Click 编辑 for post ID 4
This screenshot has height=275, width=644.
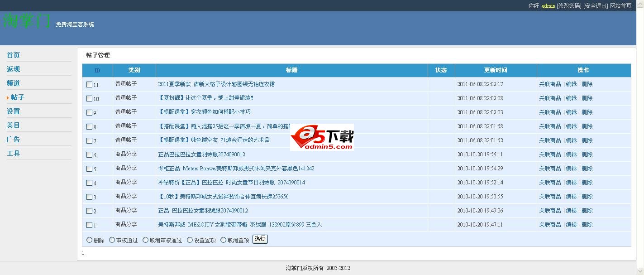click(572, 183)
